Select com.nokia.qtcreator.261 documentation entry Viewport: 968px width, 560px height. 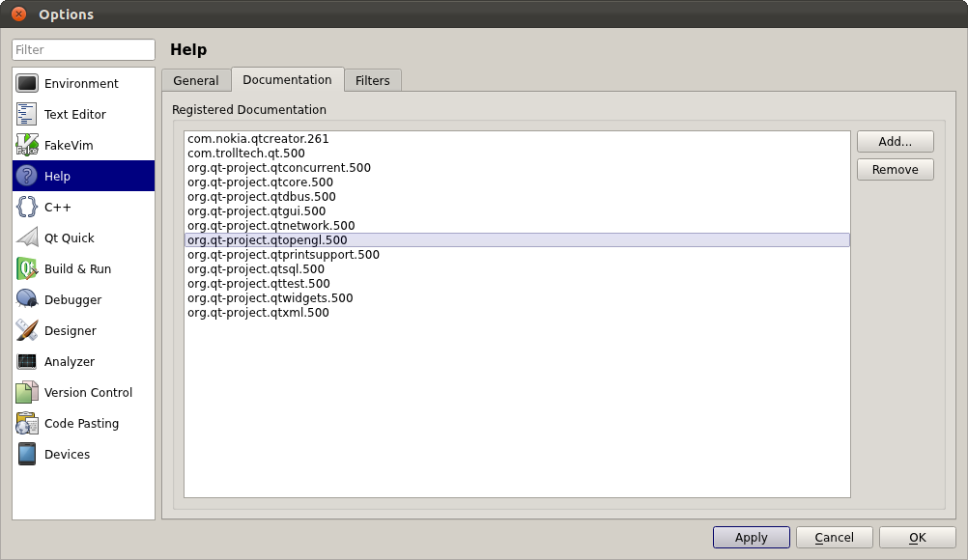point(258,139)
